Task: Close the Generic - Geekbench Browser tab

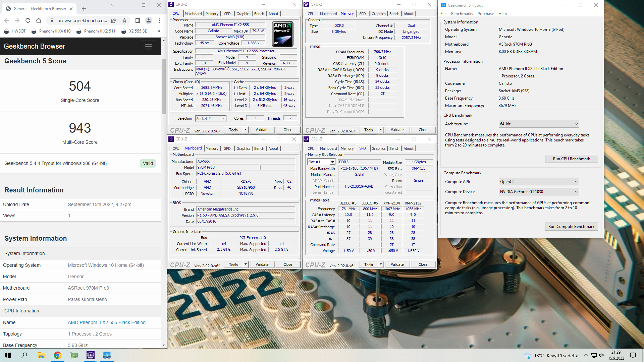Action: [x=71, y=9]
